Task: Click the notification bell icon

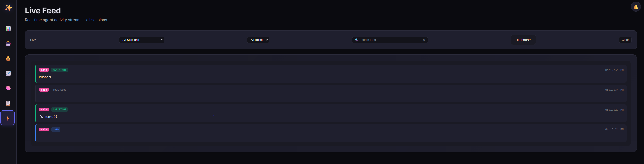Action: point(636,7)
